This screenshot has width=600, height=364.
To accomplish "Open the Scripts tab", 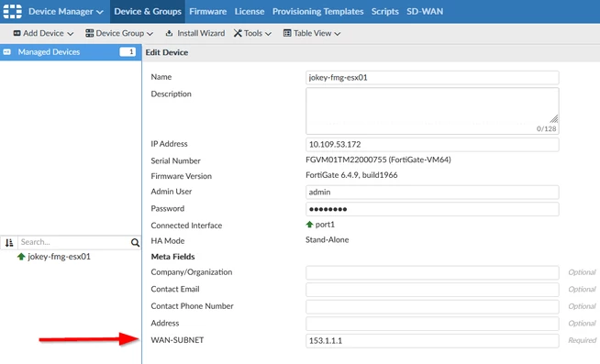I will [385, 12].
